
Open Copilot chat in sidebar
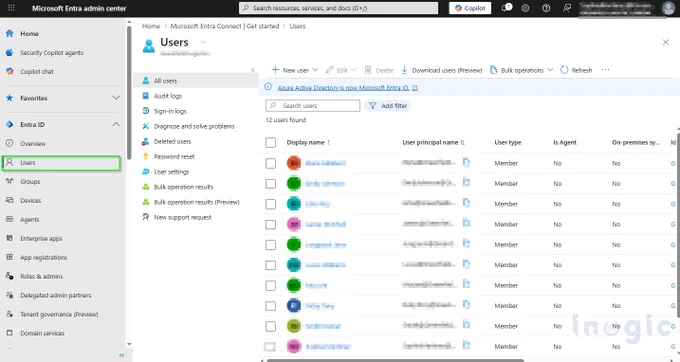[37, 72]
